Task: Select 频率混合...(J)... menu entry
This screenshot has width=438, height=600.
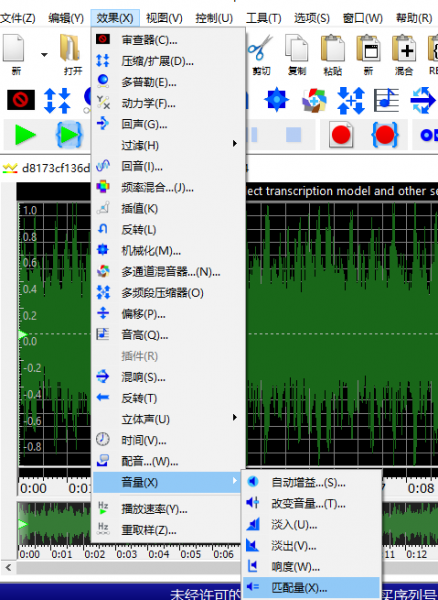Action: coord(168,188)
